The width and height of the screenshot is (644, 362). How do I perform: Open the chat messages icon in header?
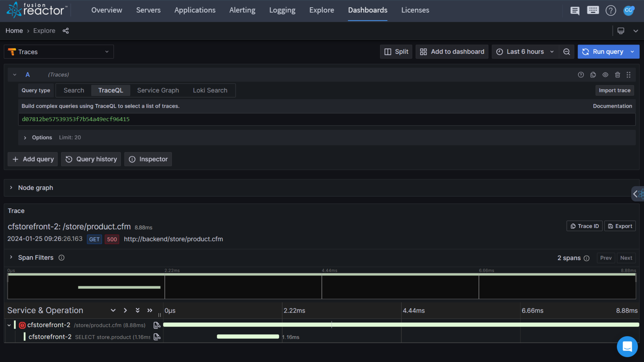pos(575,11)
